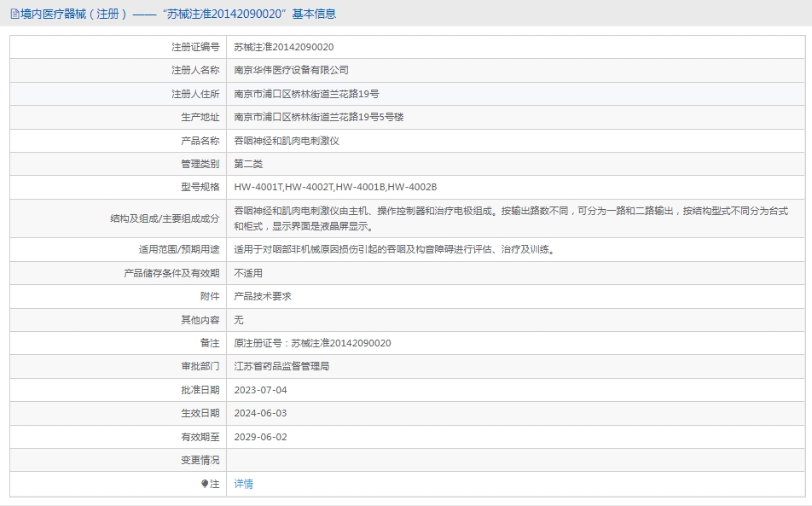Click the effective date 2024-06-03
812x506 pixels.
260,413
